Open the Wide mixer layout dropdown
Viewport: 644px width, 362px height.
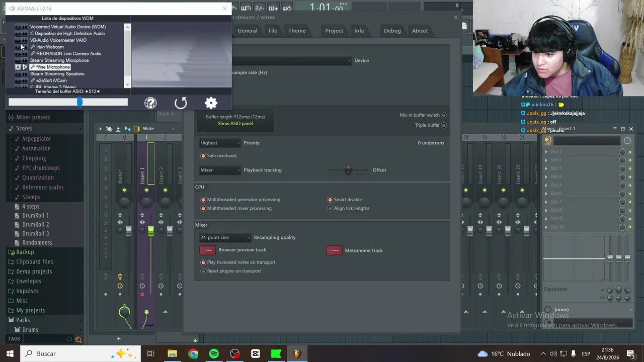(x=158, y=129)
